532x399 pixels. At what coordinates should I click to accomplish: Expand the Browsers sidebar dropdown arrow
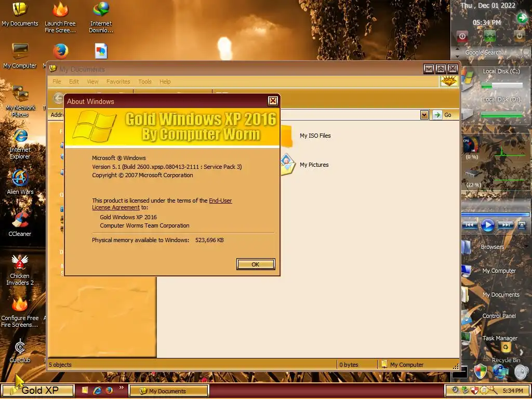(527, 247)
